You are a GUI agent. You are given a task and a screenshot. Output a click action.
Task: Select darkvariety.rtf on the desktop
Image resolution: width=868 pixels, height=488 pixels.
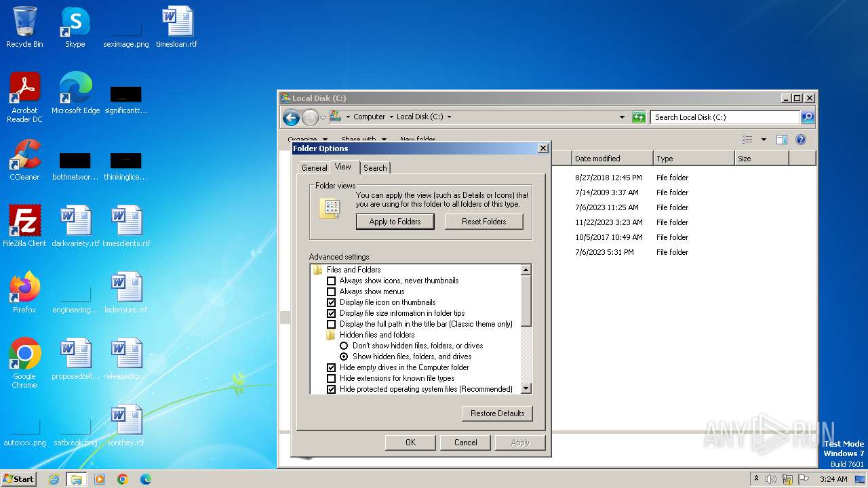[x=75, y=226]
